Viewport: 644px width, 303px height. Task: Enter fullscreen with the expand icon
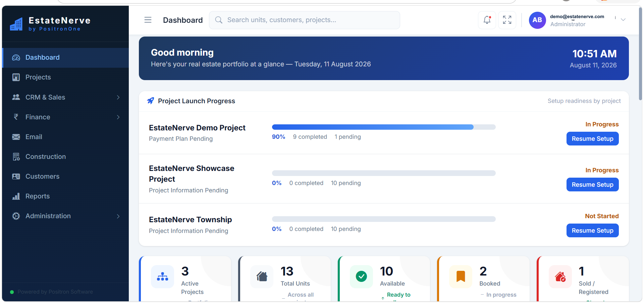pos(507,20)
